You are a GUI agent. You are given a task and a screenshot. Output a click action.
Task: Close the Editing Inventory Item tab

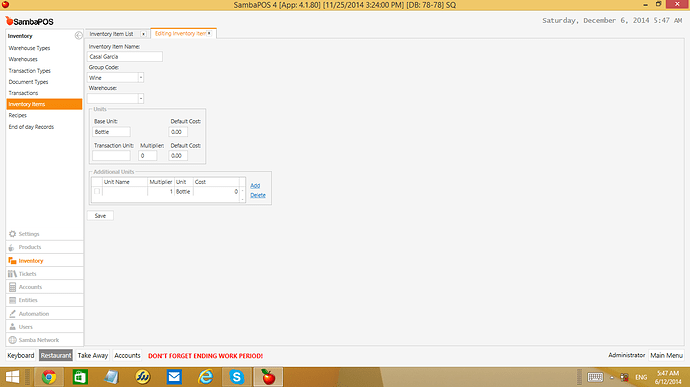pos(209,33)
